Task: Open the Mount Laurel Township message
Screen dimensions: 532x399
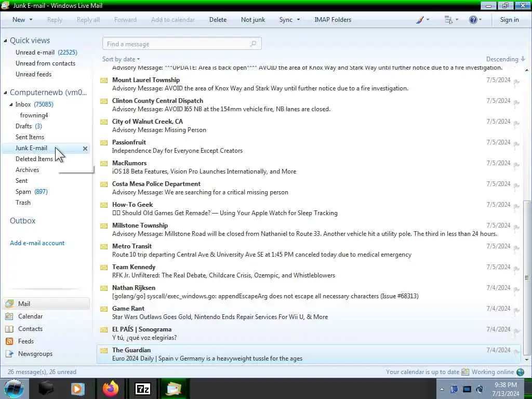Action: click(309, 84)
